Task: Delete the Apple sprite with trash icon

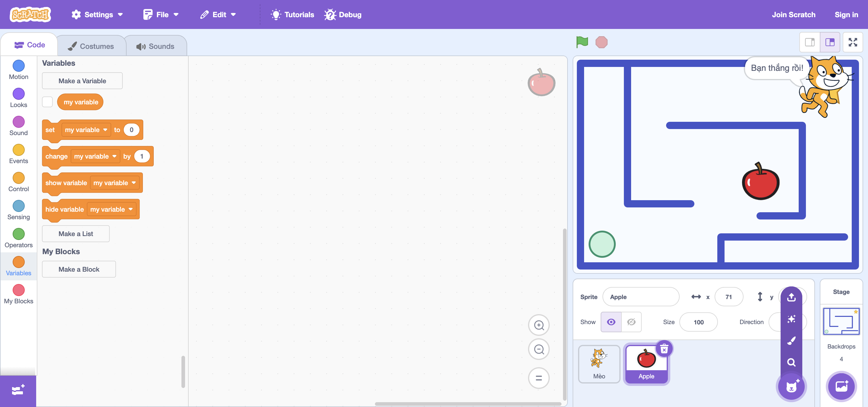Action: (x=664, y=349)
